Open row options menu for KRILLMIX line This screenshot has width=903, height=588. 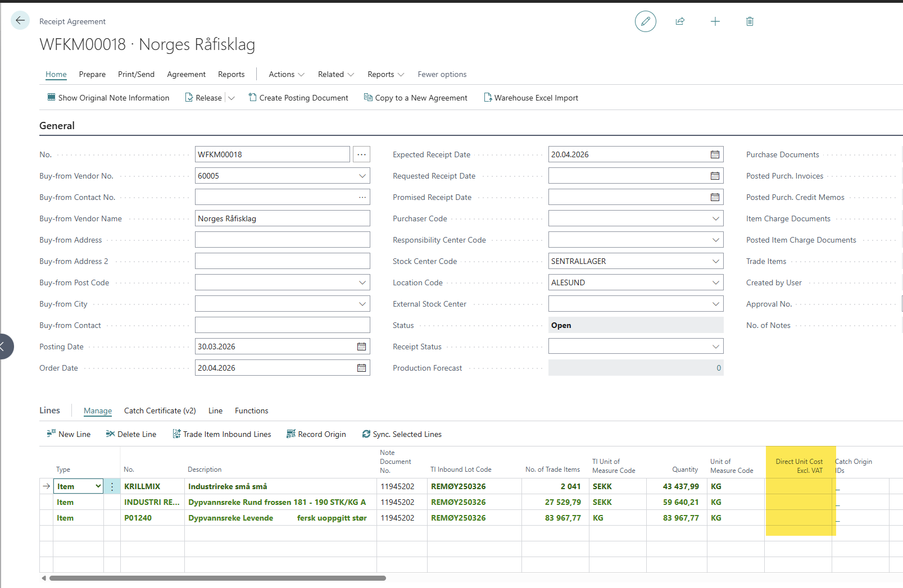112,486
